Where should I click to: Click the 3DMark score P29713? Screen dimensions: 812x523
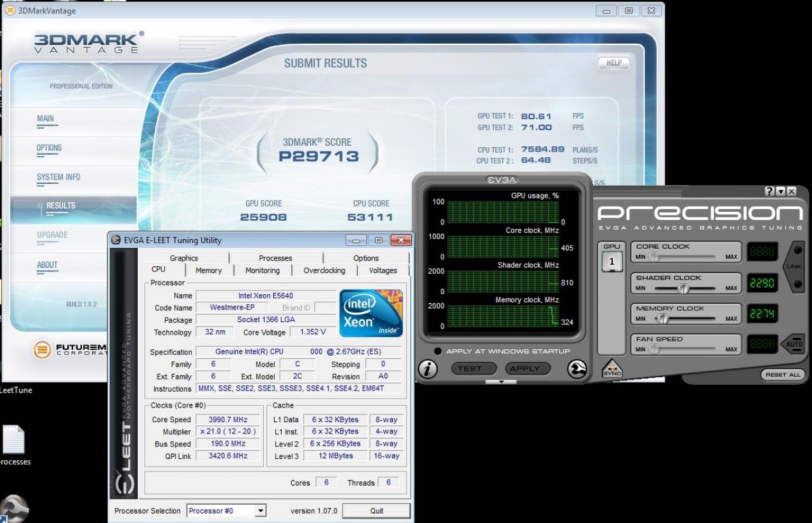pos(319,157)
